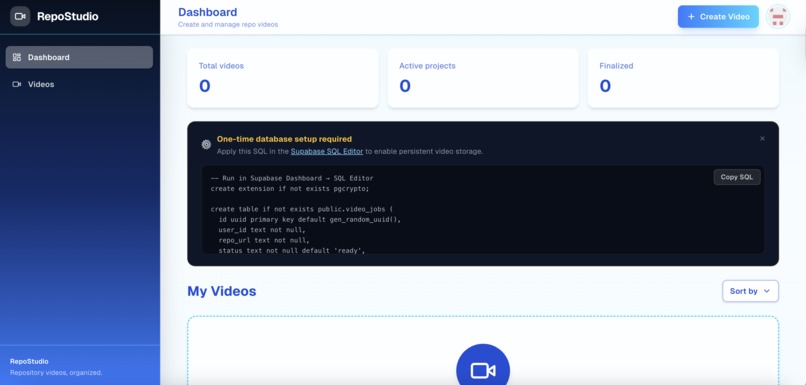Open the Sort by dropdown
The height and width of the screenshot is (385, 806).
pos(750,291)
